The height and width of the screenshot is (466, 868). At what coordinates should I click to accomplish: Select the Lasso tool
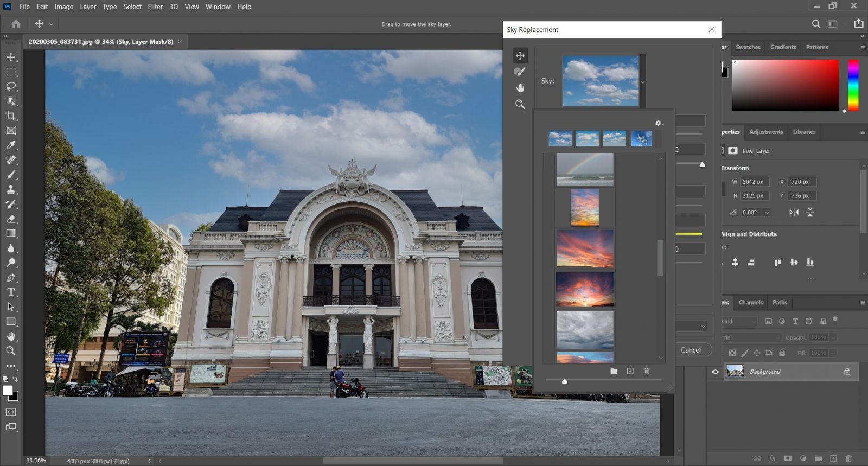coord(11,87)
